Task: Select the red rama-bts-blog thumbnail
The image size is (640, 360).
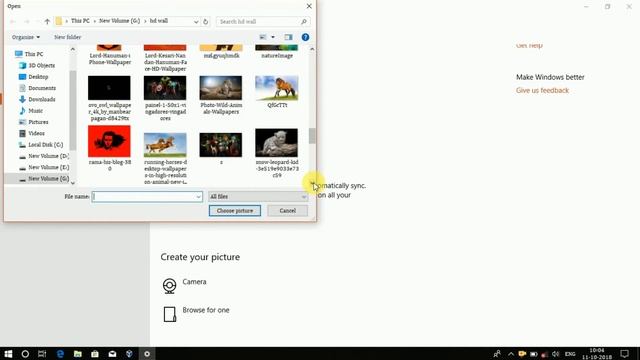Action: 109,141
